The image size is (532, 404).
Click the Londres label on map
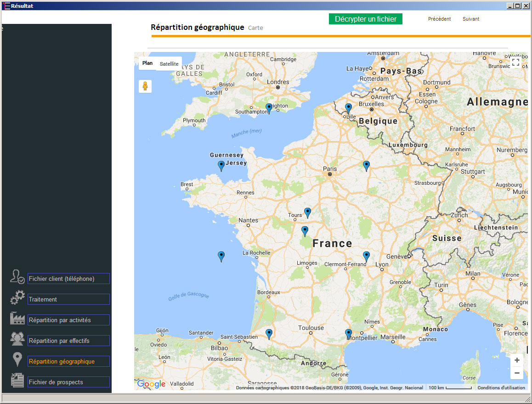click(278, 82)
